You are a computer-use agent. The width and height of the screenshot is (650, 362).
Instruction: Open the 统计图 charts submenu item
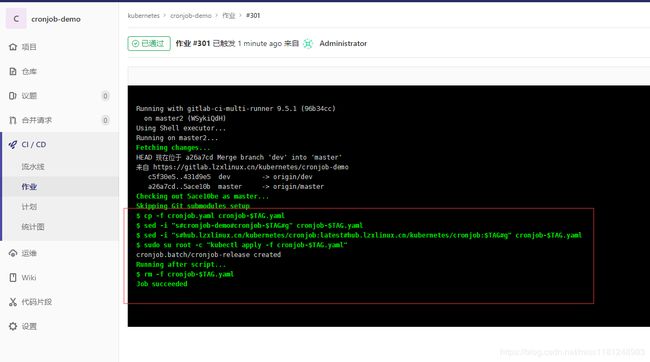coord(33,227)
